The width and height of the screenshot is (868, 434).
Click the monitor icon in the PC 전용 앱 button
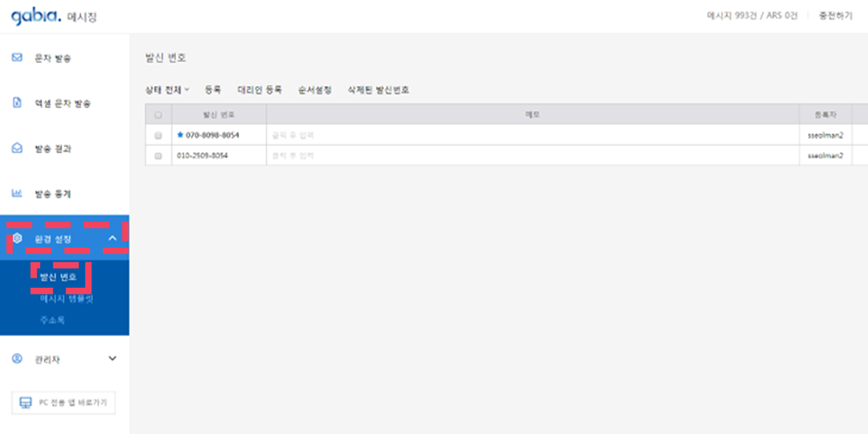pyautogui.click(x=25, y=403)
